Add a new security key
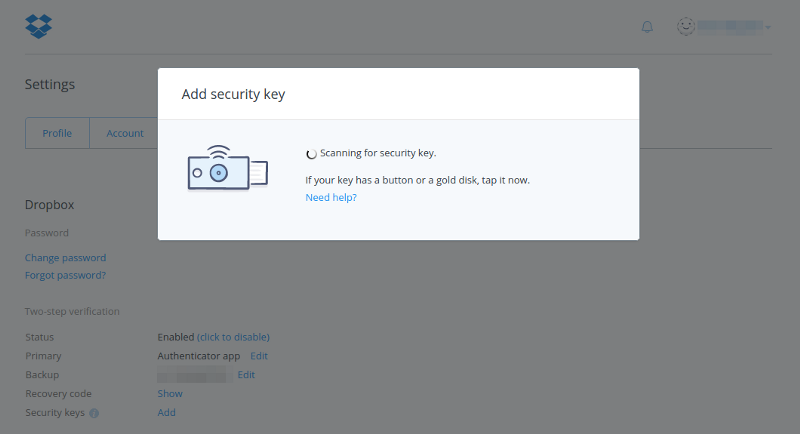This screenshot has width=800, height=434. coord(167,413)
